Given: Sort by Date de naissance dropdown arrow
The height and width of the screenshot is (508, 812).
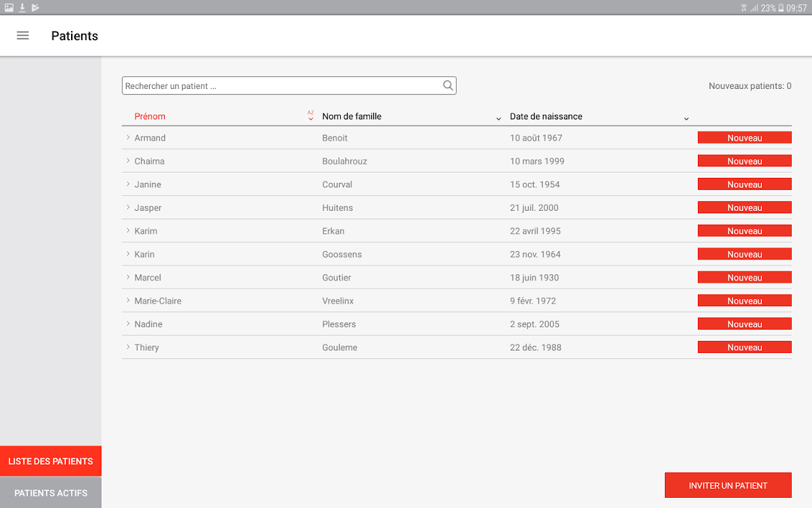Looking at the screenshot, I should point(686,119).
